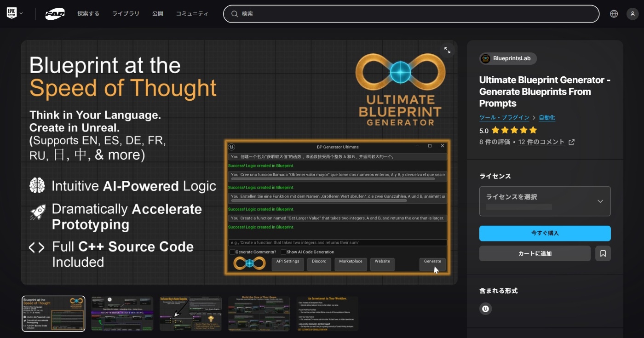Viewport: 644px width, 338px height.
Task: Click the カートに追加 add to cart button
Action: [535, 253]
